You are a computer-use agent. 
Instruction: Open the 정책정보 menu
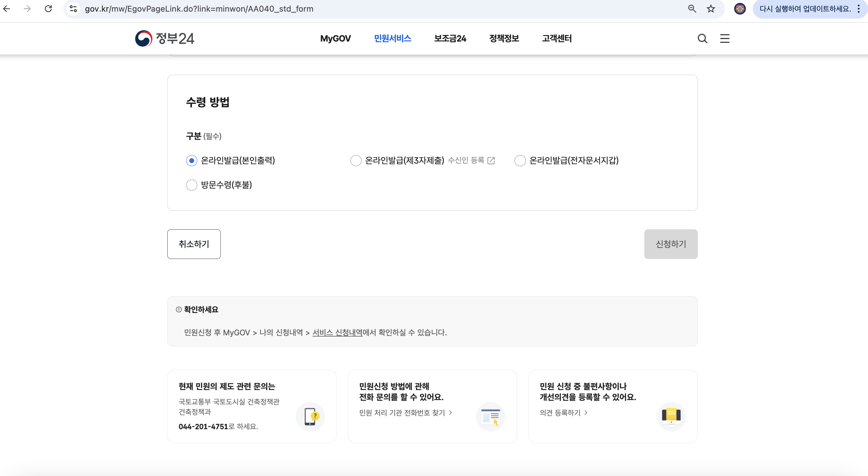click(504, 38)
